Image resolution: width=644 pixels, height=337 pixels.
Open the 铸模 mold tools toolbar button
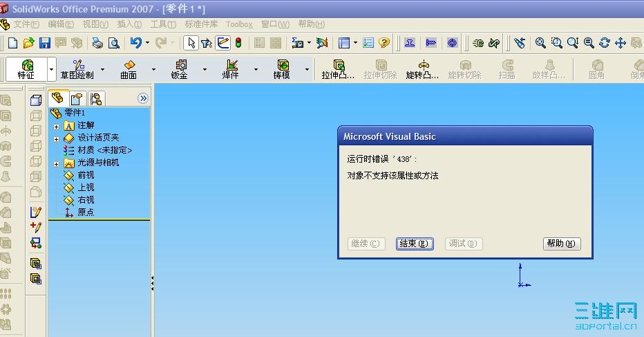click(x=282, y=69)
